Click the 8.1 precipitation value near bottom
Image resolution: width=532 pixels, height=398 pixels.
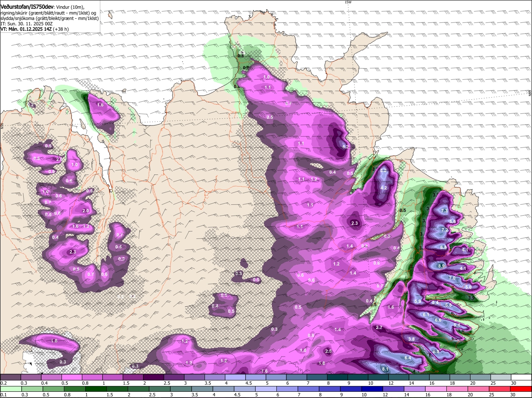click(385, 369)
